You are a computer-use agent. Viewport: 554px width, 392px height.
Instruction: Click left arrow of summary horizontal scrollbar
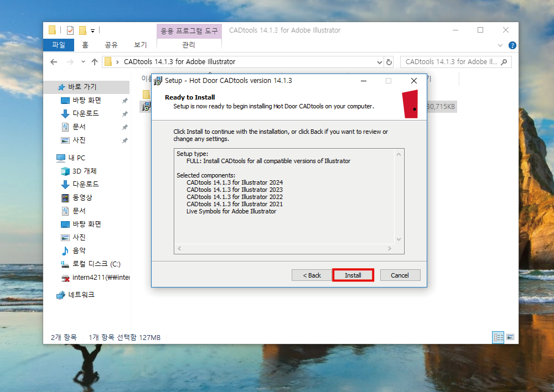(x=179, y=248)
